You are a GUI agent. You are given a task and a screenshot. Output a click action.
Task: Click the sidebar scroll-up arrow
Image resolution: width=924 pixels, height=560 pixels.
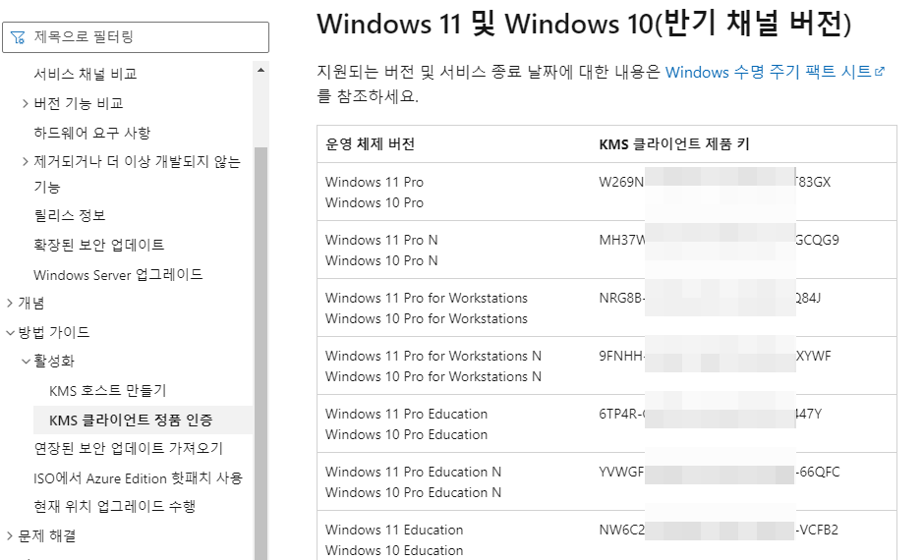261,71
